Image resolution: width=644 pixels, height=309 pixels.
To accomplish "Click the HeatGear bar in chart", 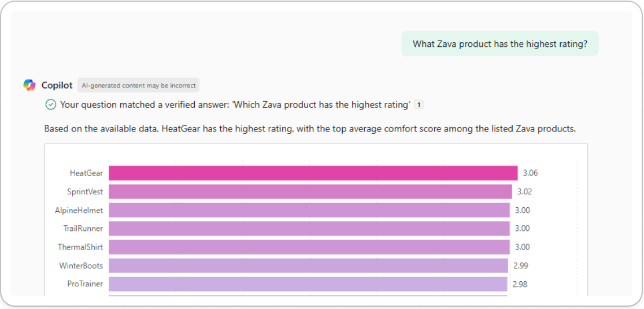I will pyautogui.click(x=313, y=173).
